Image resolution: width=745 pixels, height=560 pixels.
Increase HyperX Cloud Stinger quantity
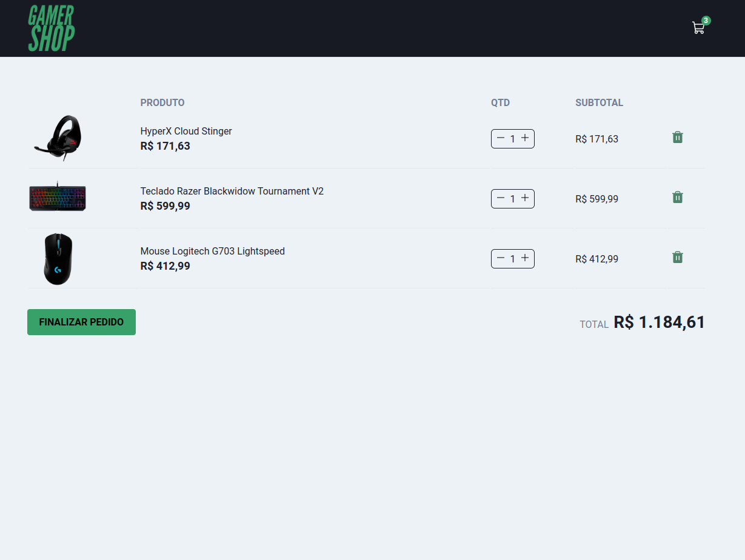(525, 138)
